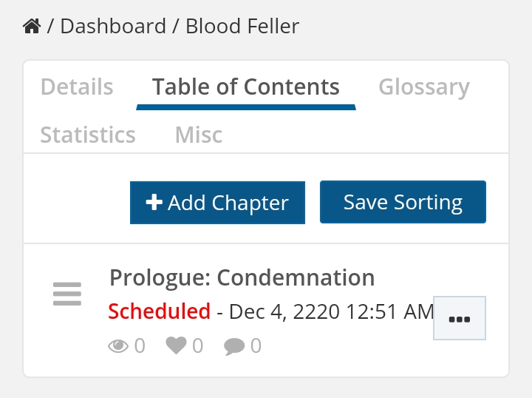Click Blood Feller in the breadcrumb
The height and width of the screenshot is (398, 532).
click(242, 27)
